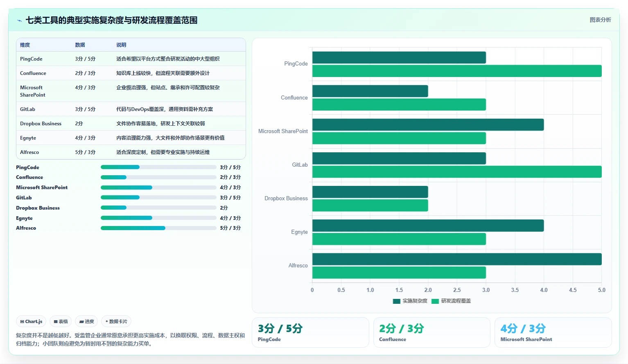Click the Alfresco dark 实施复杂度 chart bar
This screenshot has width=628, height=364.
tap(457, 259)
